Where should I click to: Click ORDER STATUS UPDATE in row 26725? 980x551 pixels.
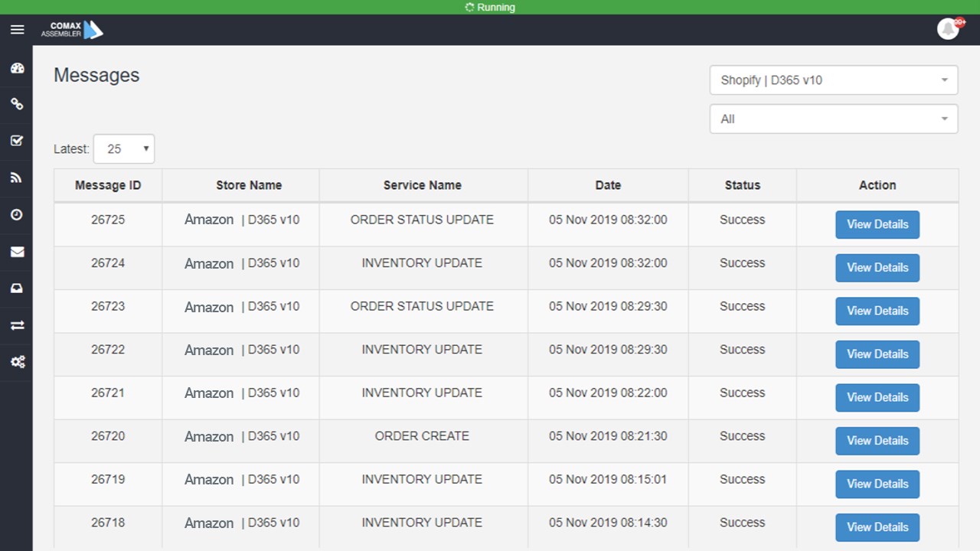(x=422, y=220)
